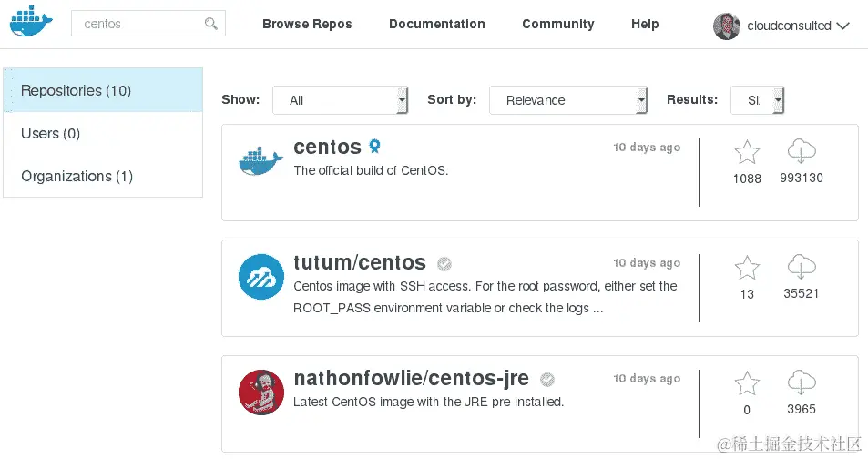
Task: Click the Docker whale logo in header
Action: [31, 22]
